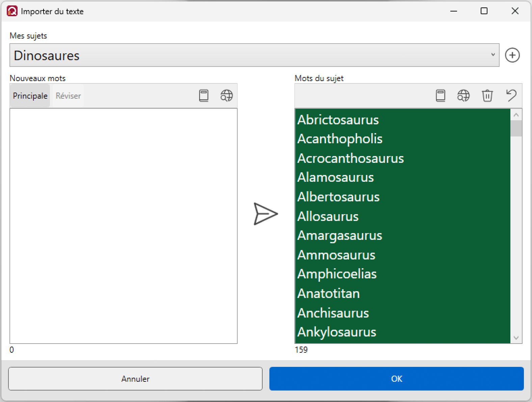Open the Dinosaures subject dropdown

254,55
